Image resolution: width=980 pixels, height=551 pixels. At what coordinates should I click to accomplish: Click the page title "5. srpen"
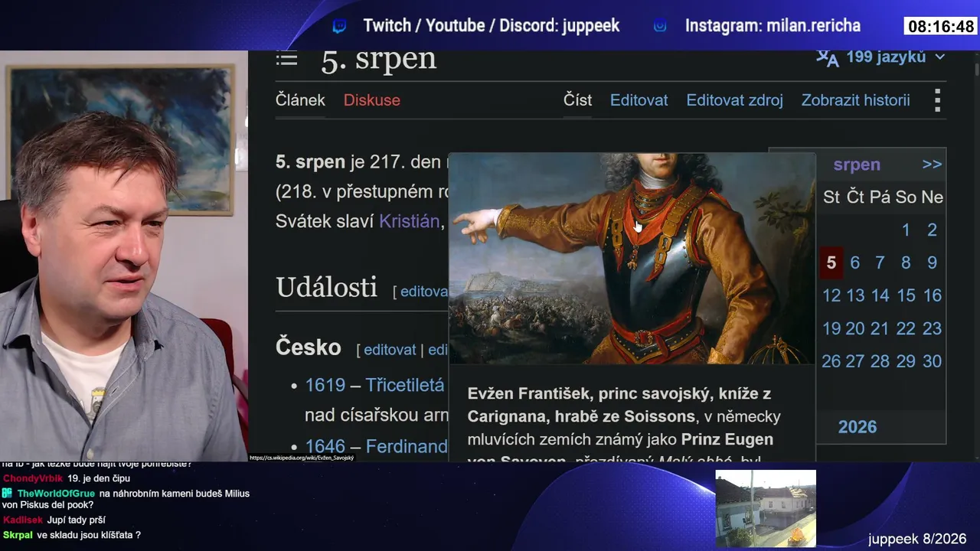click(x=379, y=58)
